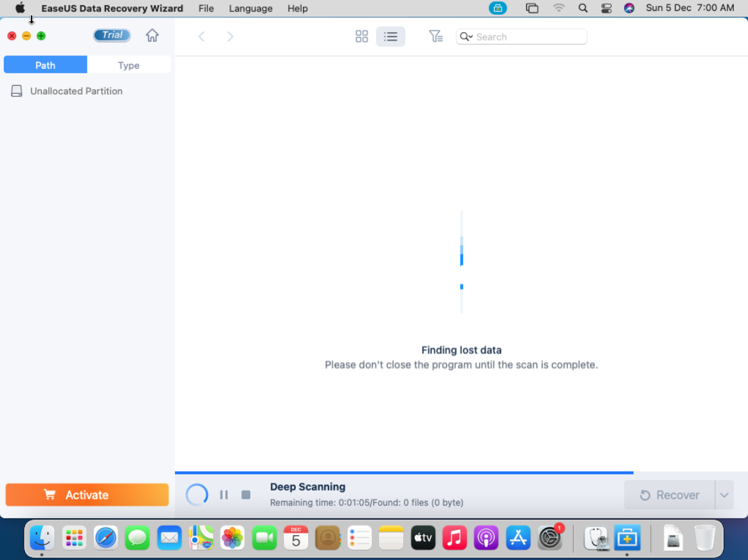The width and height of the screenshot is (748, 560).
Task: Open System Preferences from the dock
Action: pos(549,538)
